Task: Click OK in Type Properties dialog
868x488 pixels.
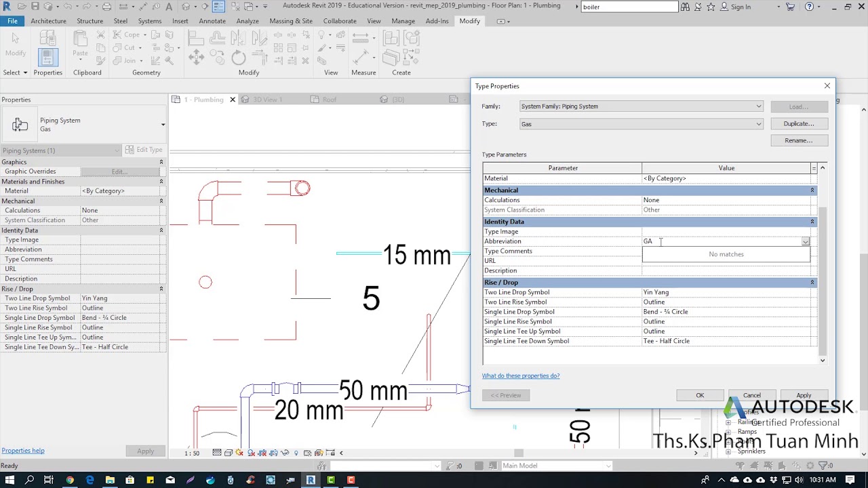Action: (x=700, y=396)
